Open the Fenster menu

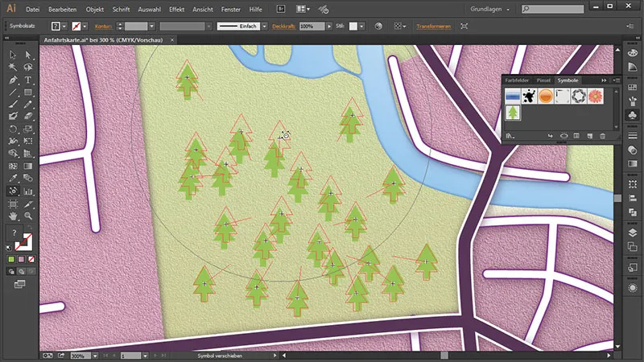coord(230,9)
